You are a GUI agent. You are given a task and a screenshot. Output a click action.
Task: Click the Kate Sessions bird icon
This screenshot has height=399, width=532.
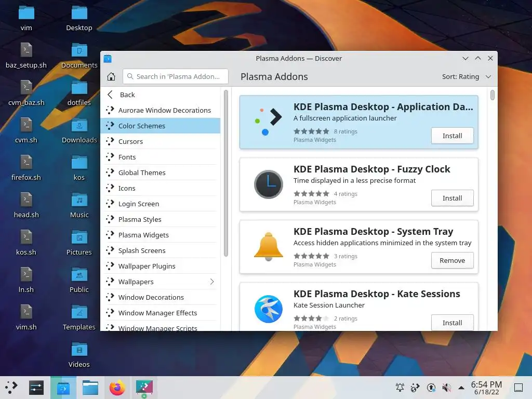(x=269, y=309)
